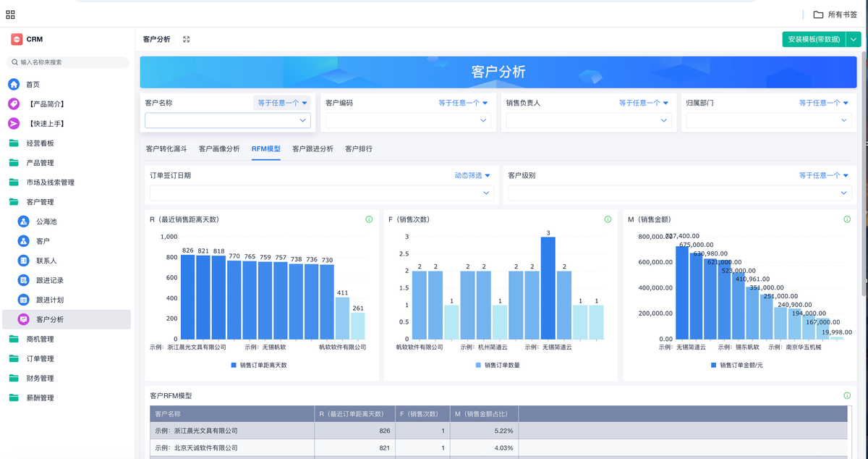Switch to 客户跟进分析 tab
Screen dimensions: 868x459
(312, 148)
